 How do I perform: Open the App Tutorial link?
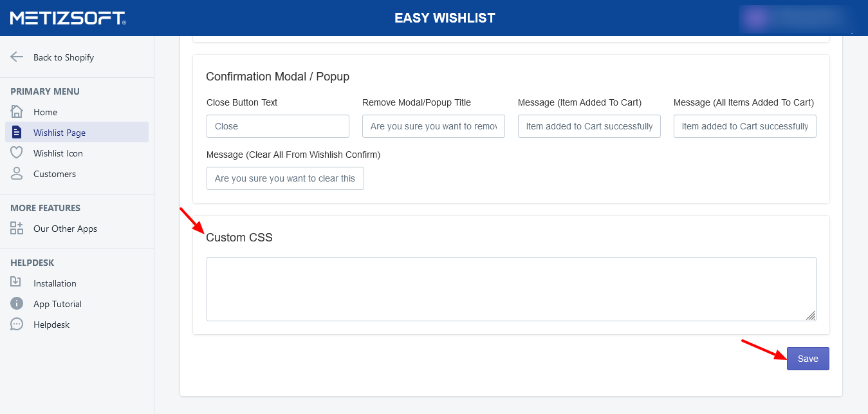point(57,304)
